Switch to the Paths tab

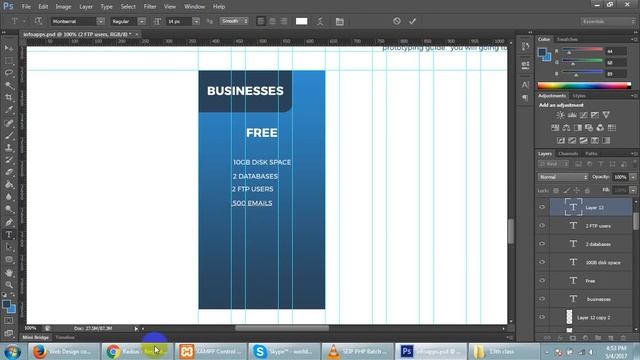coord(591,154)
